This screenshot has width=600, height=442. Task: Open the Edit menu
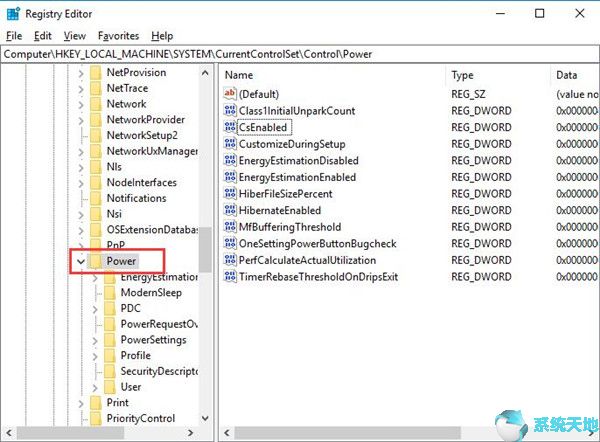(42, 36)
